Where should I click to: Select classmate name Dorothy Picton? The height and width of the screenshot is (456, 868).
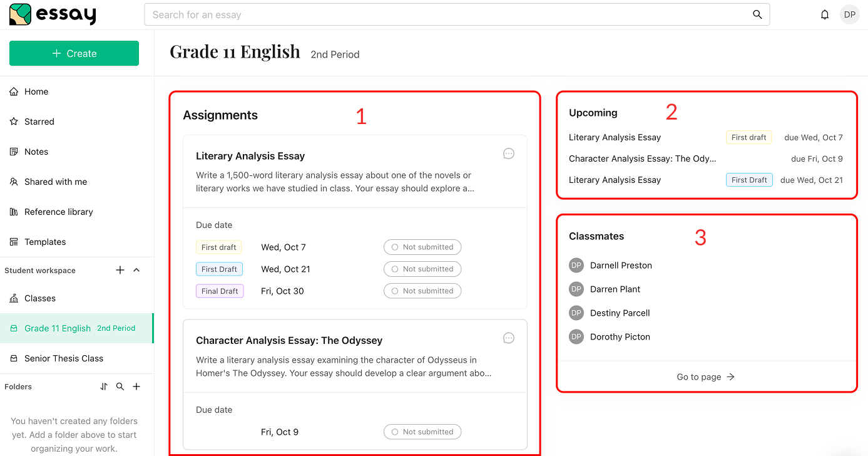(620, 337)
